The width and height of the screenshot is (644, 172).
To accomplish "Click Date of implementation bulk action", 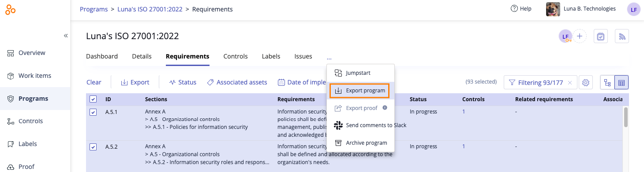I will pos(302,82).
